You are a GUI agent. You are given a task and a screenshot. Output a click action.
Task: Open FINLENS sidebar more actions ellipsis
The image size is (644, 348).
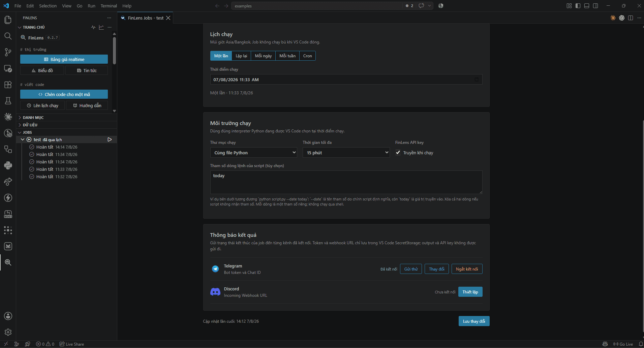point(109,18)
